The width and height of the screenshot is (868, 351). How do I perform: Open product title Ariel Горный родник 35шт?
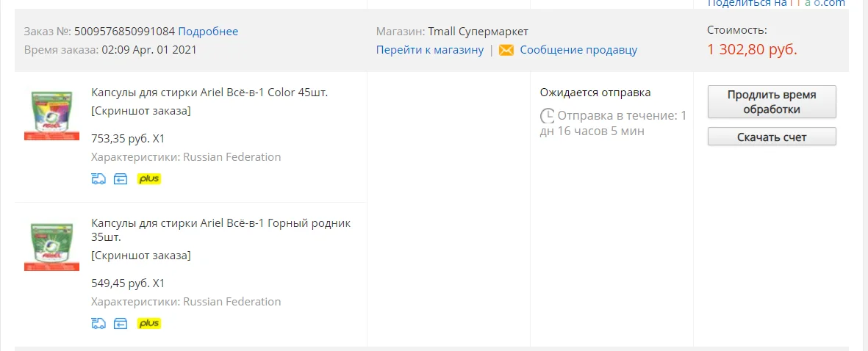(220, 223)
